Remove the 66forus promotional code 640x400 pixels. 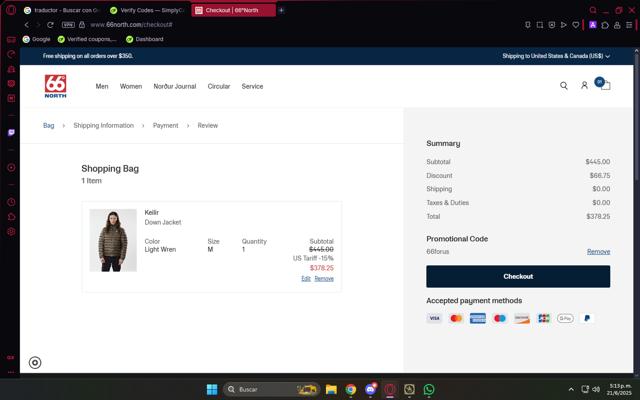(598, 251)
